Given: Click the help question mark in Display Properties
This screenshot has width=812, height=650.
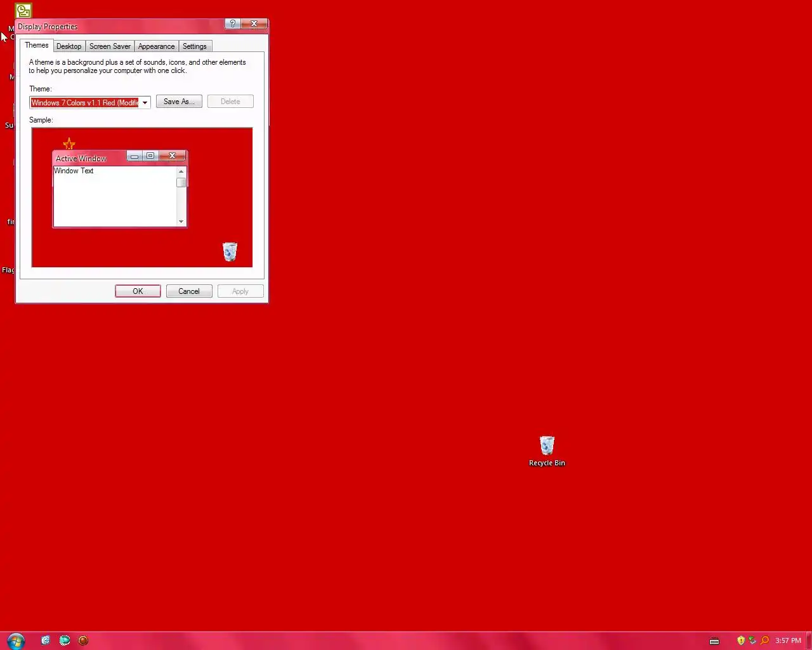Looking at the screenshot, I should [x=232, y=23].
